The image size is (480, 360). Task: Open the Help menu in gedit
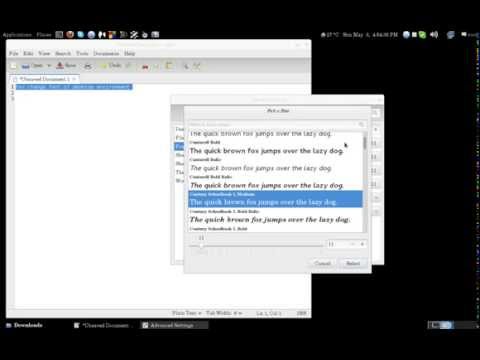click(129, 53)
